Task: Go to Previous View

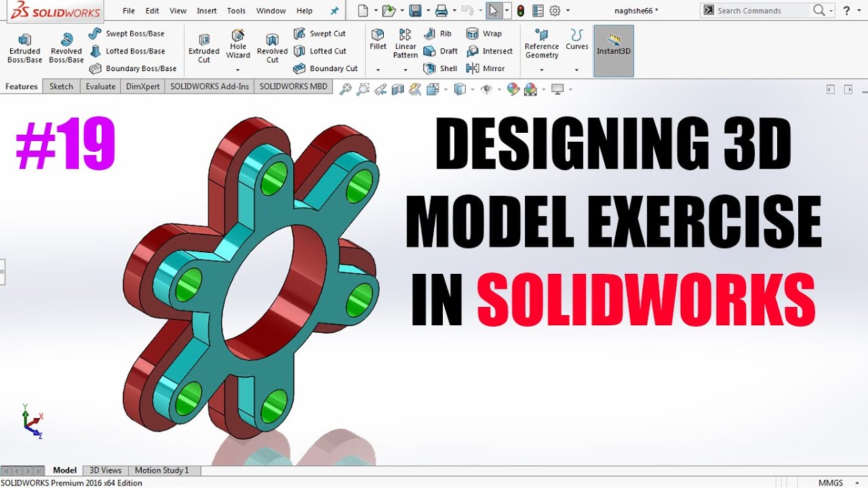Action: 380,89
